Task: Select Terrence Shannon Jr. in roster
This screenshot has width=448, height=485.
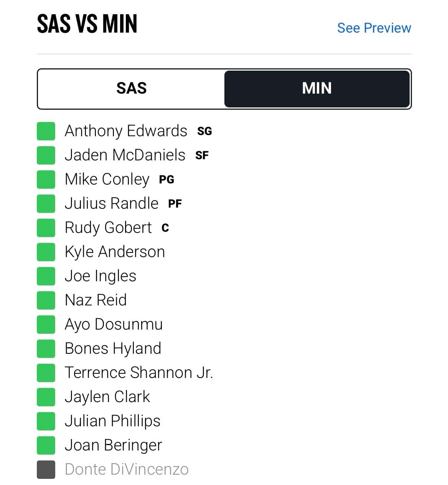Action: tap(139, 373)
